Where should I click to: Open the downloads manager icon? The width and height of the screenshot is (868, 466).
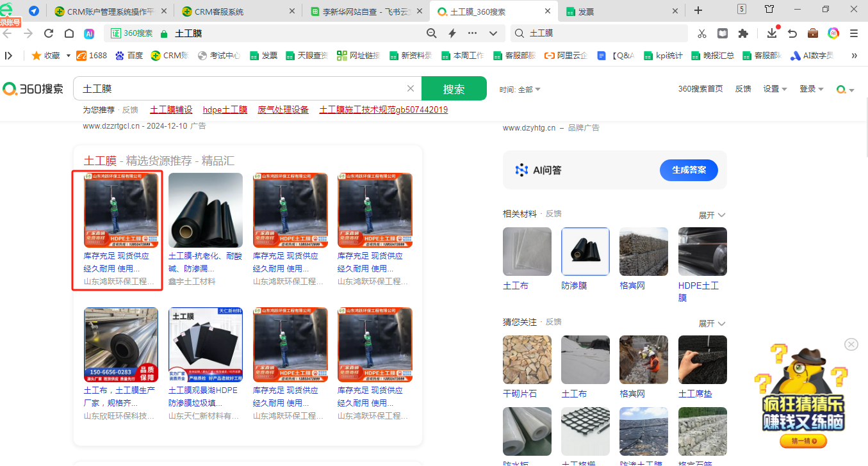tap(772, 33)
